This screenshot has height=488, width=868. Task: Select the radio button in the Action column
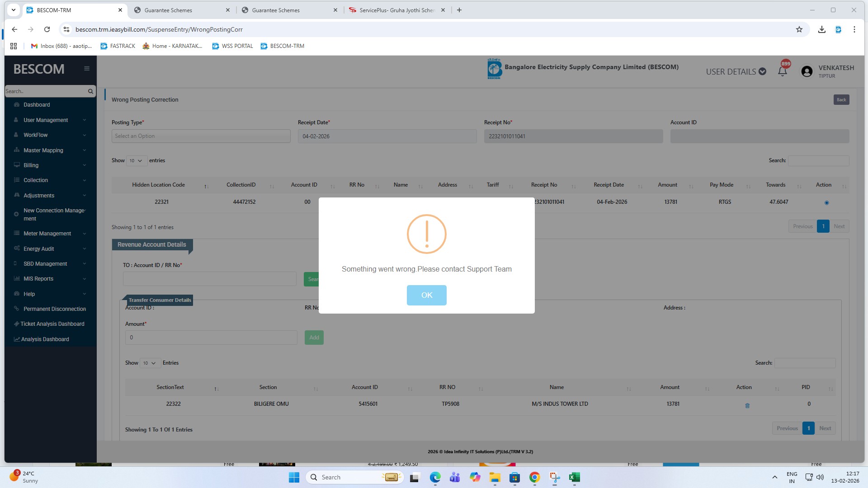826,203
